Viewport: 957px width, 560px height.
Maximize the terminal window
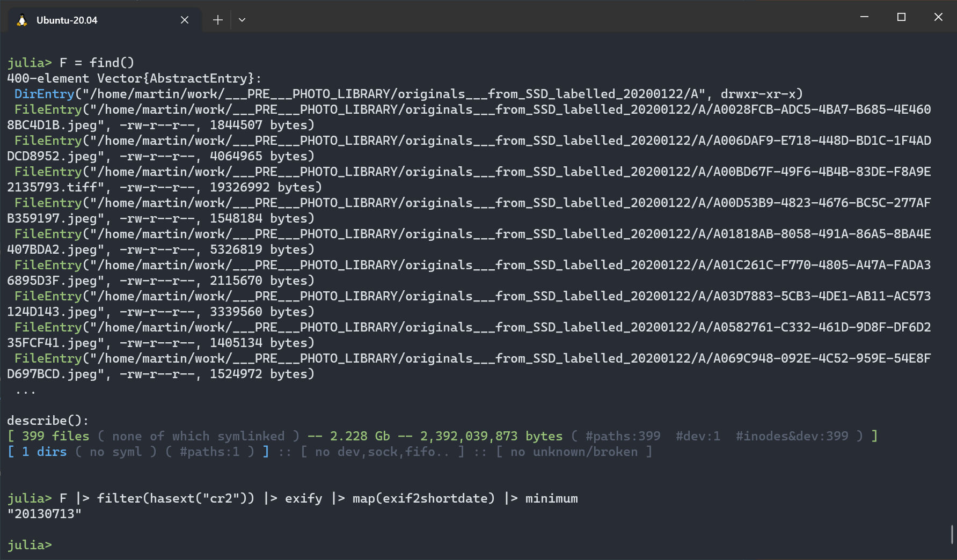point(901,17)
